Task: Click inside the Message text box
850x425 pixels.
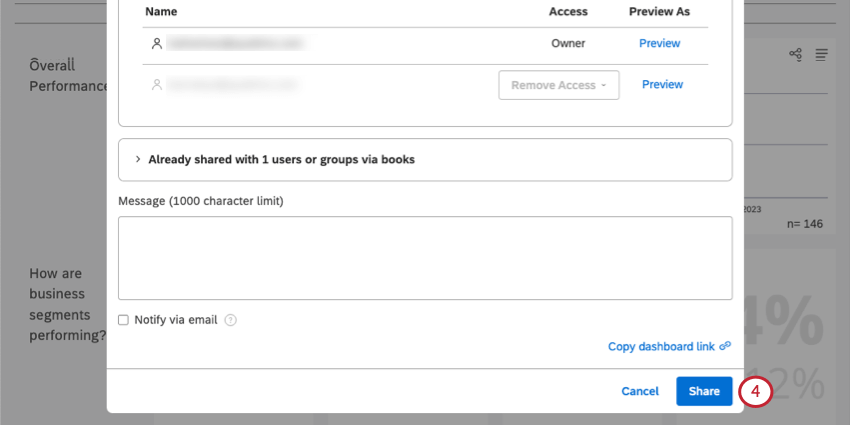Action: click(425, 258)
